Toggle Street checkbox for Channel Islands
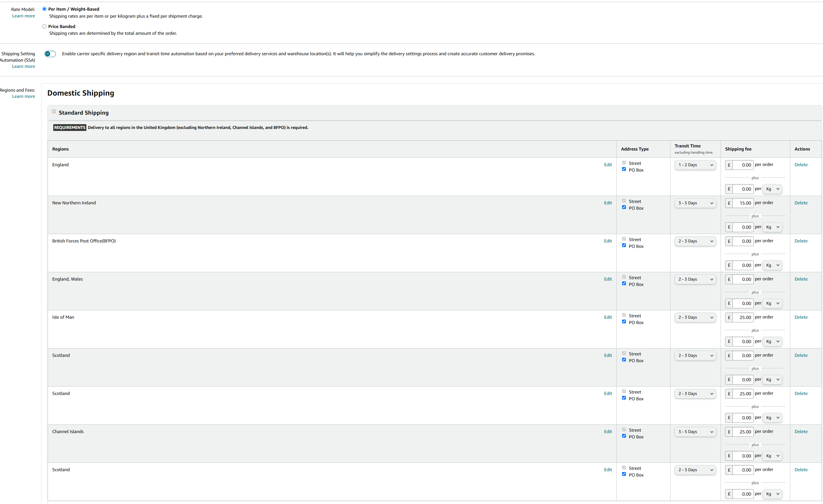Viewport: 823px width, 504px height. point(624,429)
